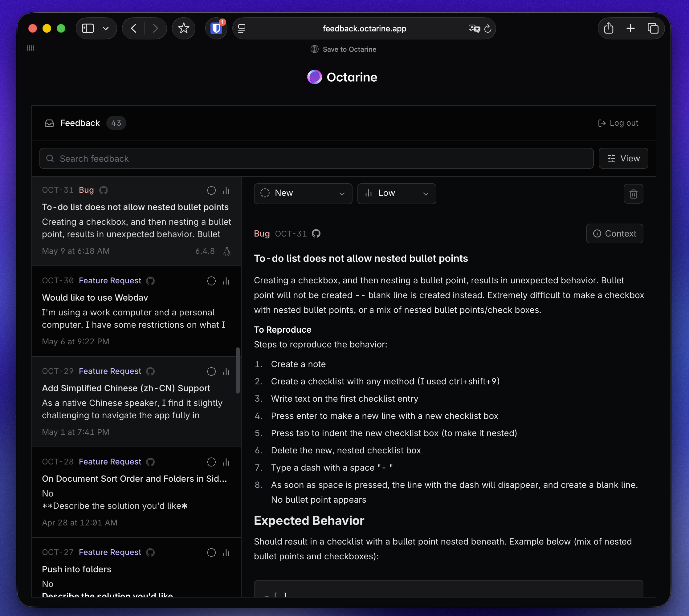Share this page
Viewport: 689px width, 616px height.
coord(609,28)
